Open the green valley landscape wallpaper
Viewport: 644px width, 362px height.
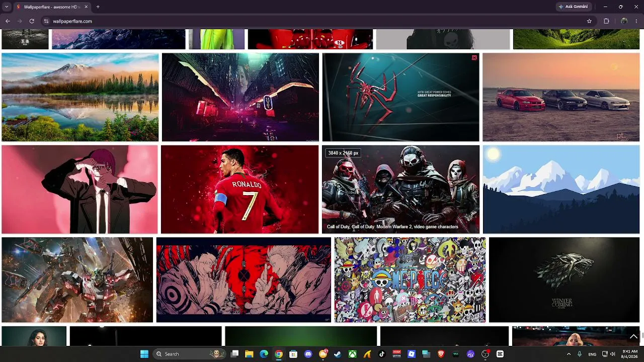coord(576,39)
